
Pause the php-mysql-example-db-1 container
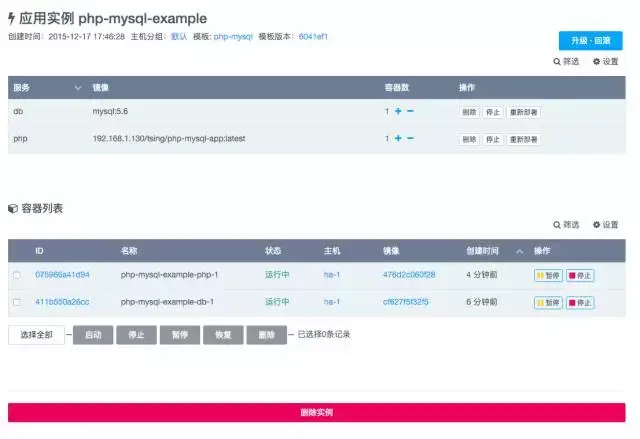(548, 303)
